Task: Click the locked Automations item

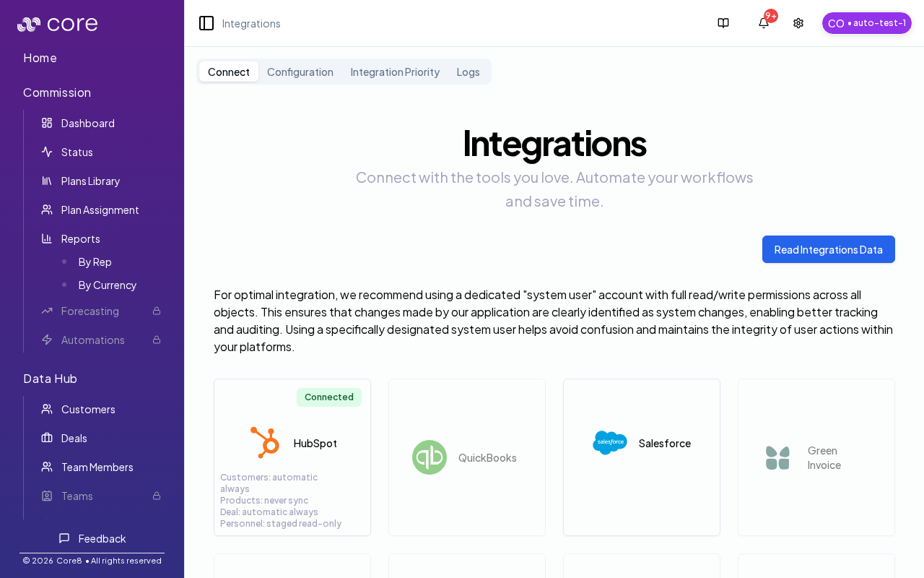Action: [92, 340]
